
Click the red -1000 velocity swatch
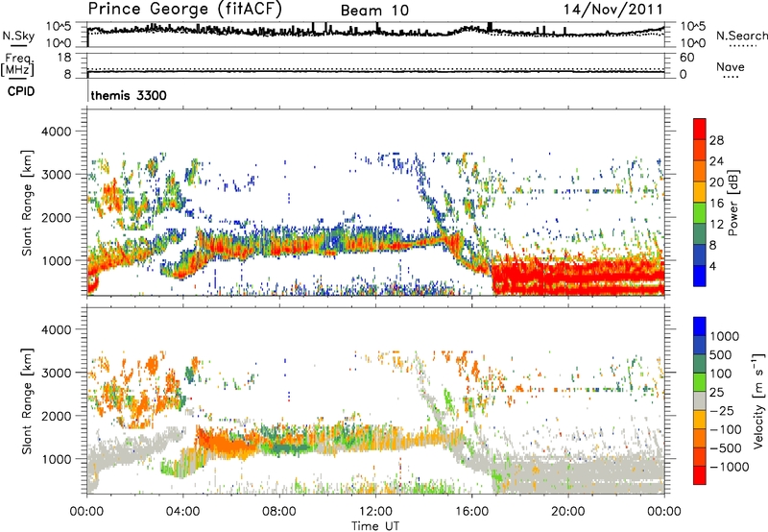700,475
